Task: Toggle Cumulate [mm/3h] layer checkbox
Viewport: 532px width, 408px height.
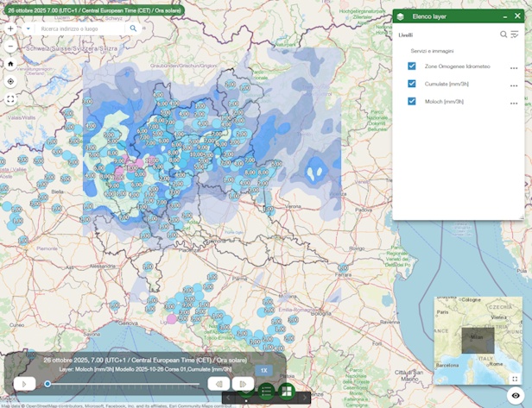Action: tap(412, 84)
